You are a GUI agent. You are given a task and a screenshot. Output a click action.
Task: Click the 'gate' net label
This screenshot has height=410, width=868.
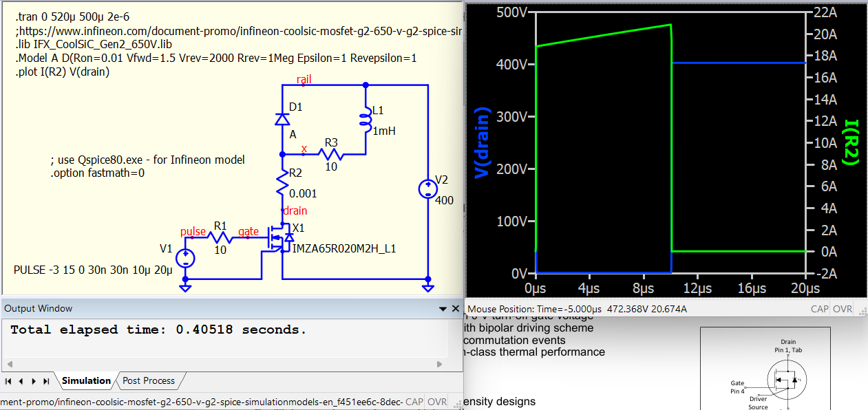click(x=248, y=231)
